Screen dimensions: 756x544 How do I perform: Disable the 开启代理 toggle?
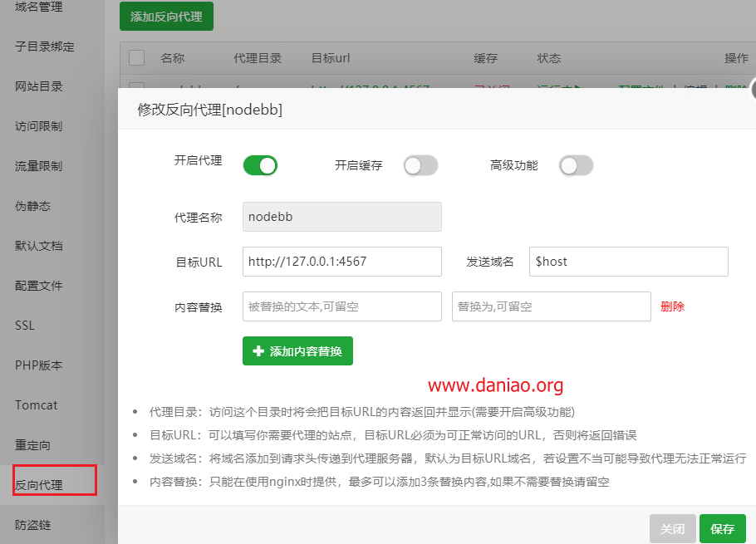click(260, 165)
